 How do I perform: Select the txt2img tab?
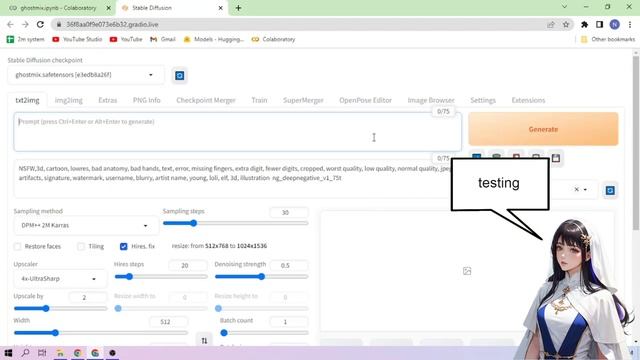[x=27, y=100]
